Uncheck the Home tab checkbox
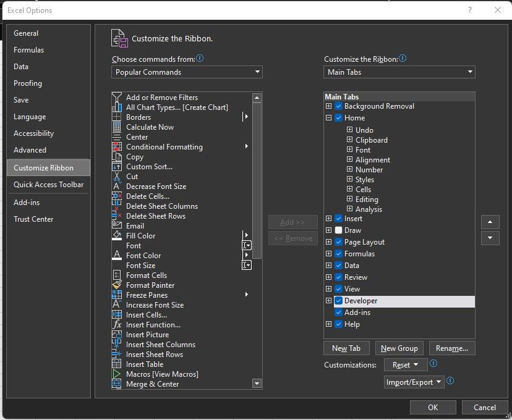 (338, 118)
